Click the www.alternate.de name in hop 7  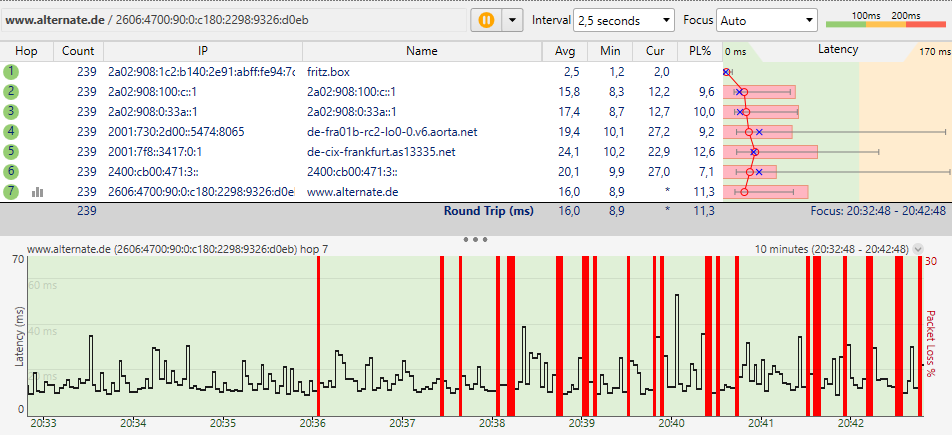click(352, 191)
